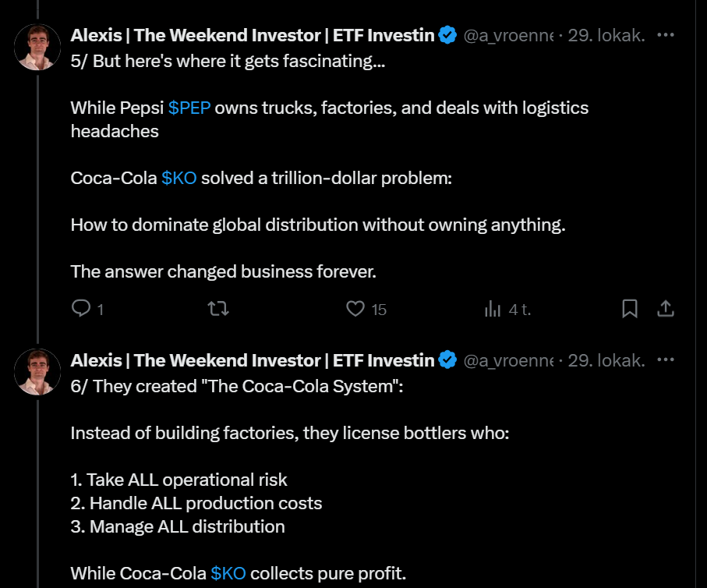This screenshot has height=588, width=707.
Task: Like the tweet with 15 likes
Action: coord(355,310)
